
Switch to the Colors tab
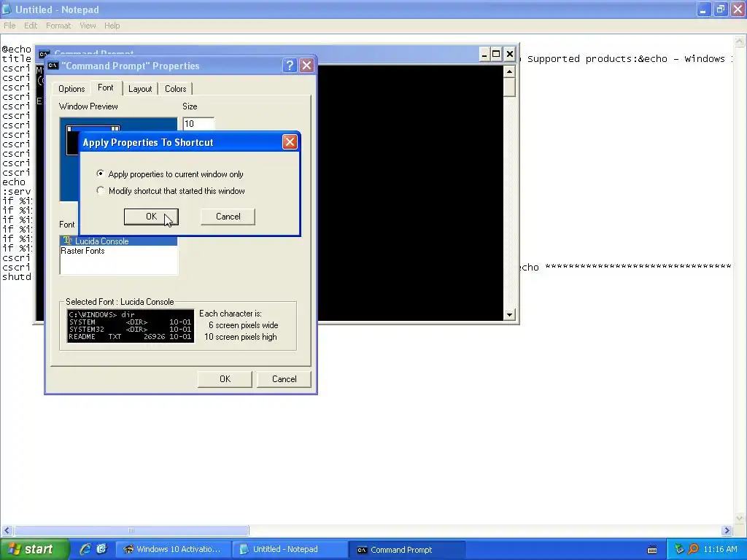point(175,88)
